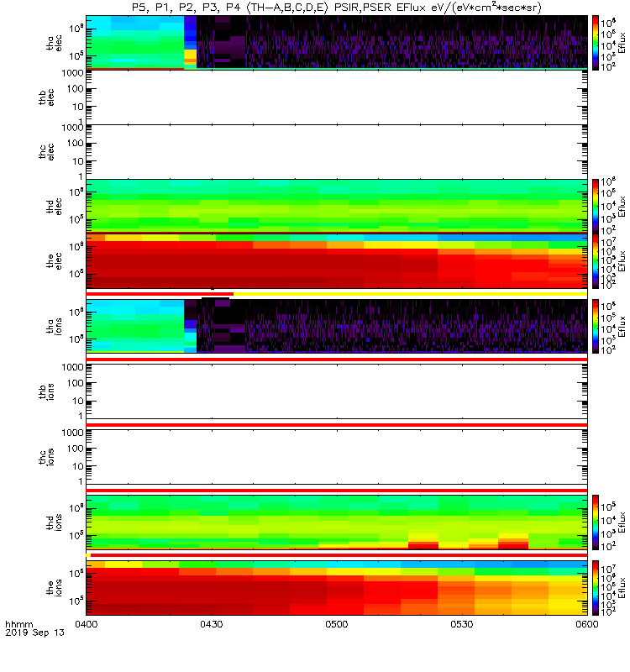Select the "tha elec" axis label
630x672 pixels.
(55, 43)
